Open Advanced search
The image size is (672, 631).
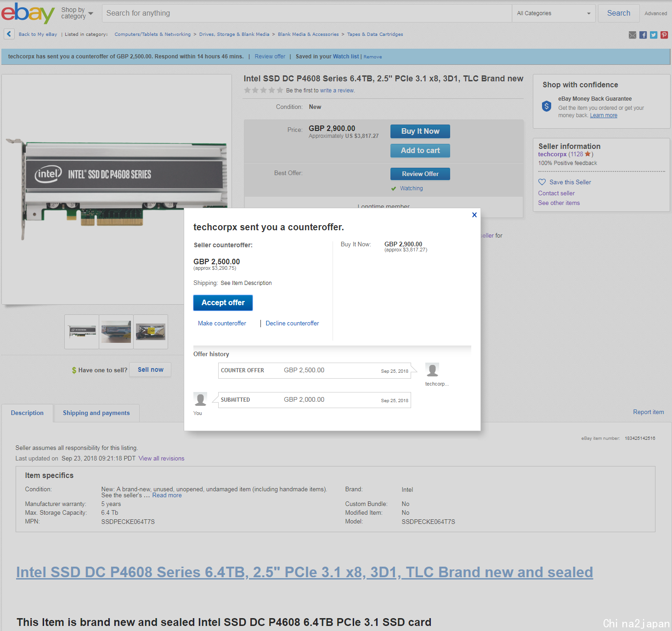pos(655,13)
